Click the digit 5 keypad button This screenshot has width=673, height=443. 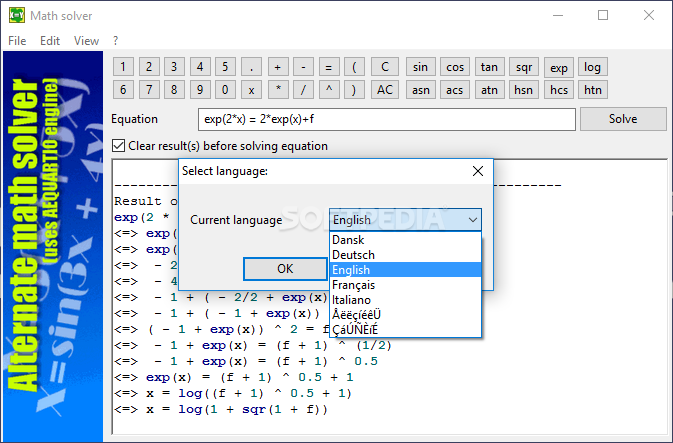coord(225,67)
